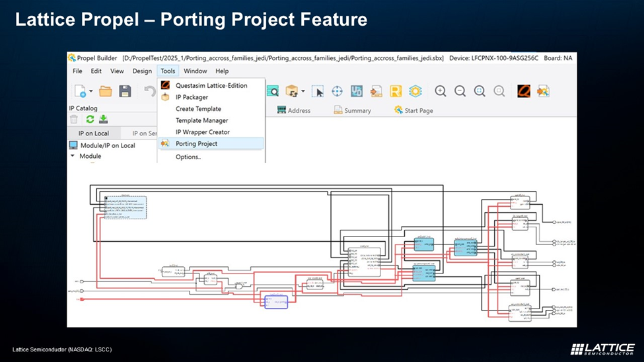
Task: Open the File menu
Action: [77, 71]
